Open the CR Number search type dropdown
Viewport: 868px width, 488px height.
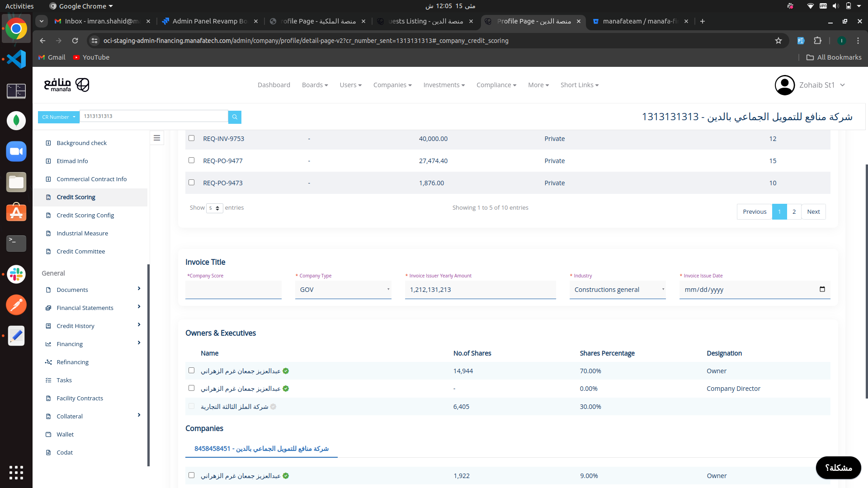(x=58, y=117)
